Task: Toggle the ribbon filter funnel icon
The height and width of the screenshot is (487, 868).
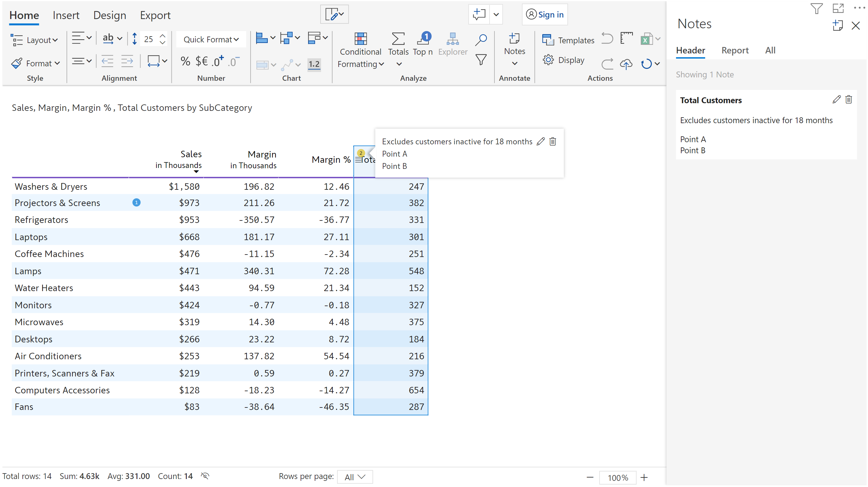Action: coord(481,60)
